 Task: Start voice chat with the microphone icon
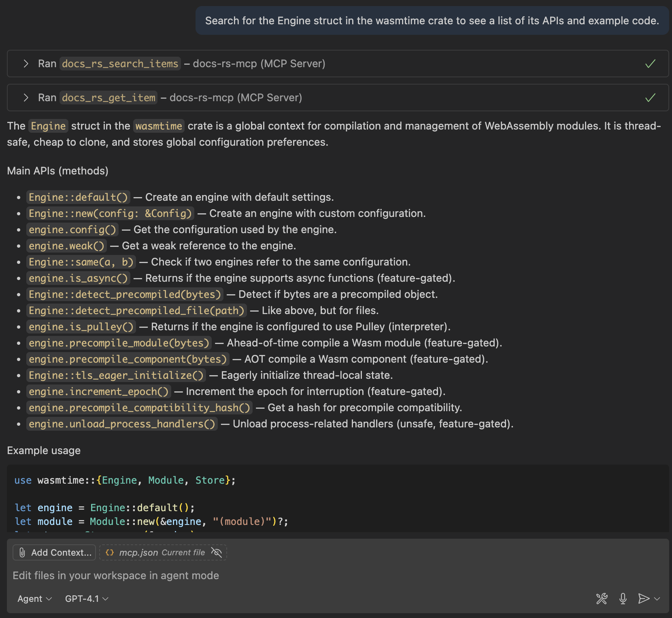coord(623,599)
